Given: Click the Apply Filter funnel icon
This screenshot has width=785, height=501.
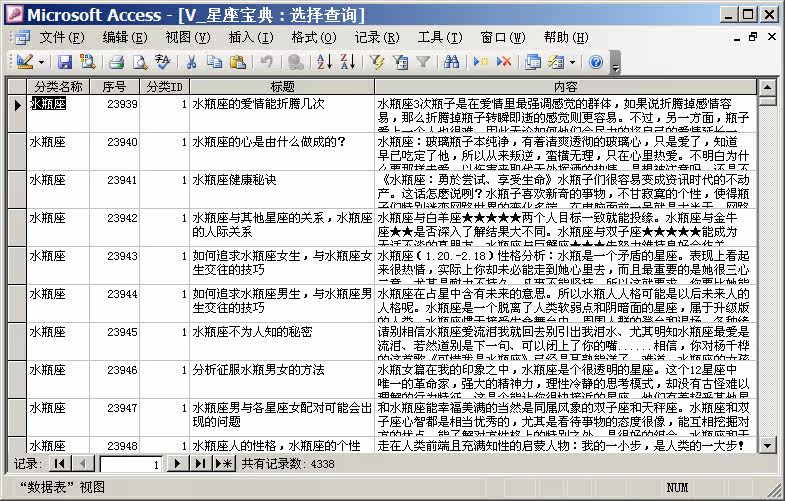Looking at the screenshot, I should [423, 62].
